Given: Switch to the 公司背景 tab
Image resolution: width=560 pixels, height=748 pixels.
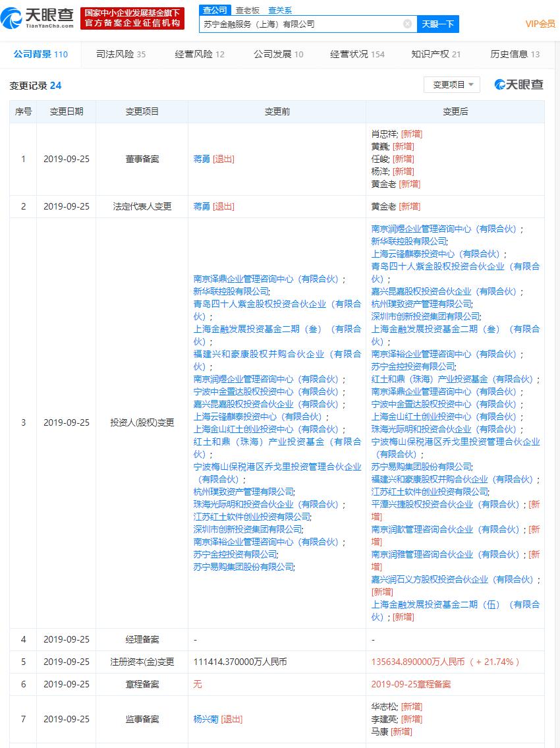Looking at the screenshot, I should [x=41, y=55].
